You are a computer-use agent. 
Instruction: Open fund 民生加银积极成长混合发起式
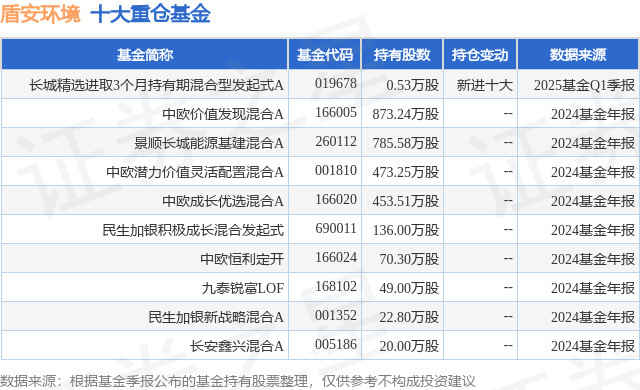coord(193,230)
